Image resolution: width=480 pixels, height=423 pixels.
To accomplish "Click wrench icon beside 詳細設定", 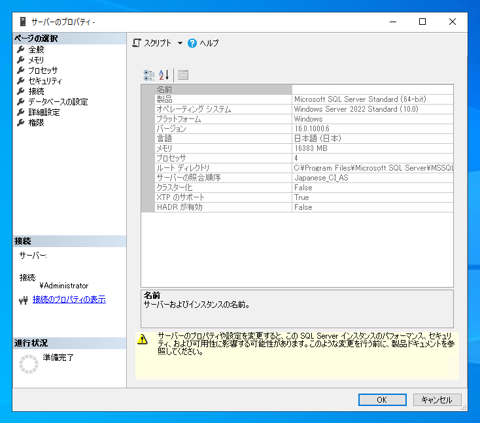I will [x=21, y=112].
